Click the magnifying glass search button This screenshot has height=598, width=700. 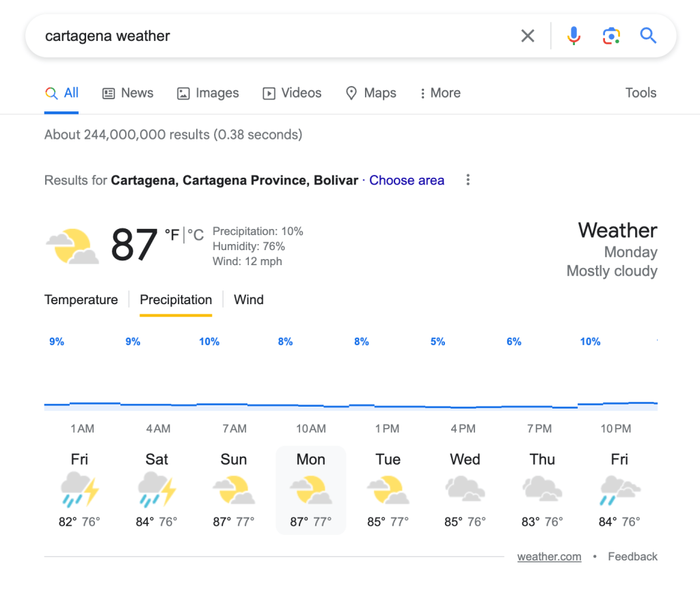point(648,36)
